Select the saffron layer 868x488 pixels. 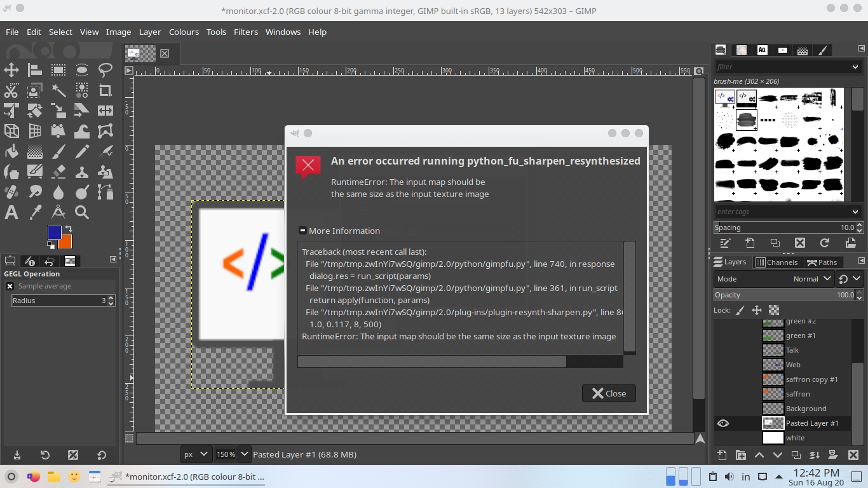[798, 394]
